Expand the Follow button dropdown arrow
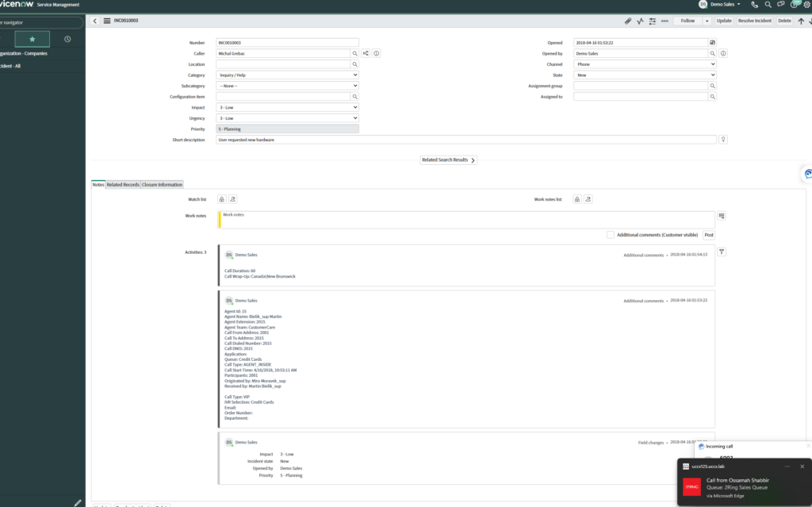This screenshot has width=812, height=507. pyautogui.click(x=707, y=21)
